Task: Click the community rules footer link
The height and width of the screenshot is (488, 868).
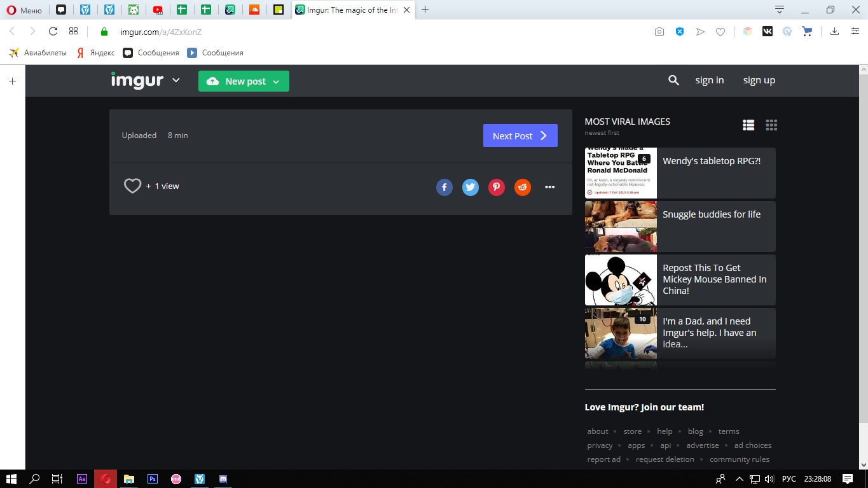Action: pyautogui.click(x=740, y=459)
